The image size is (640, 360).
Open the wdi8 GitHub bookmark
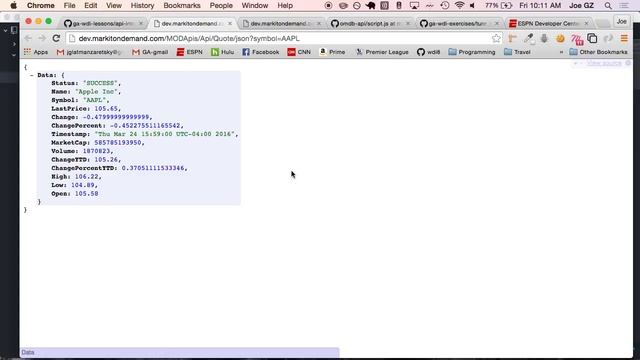(429, 52)
